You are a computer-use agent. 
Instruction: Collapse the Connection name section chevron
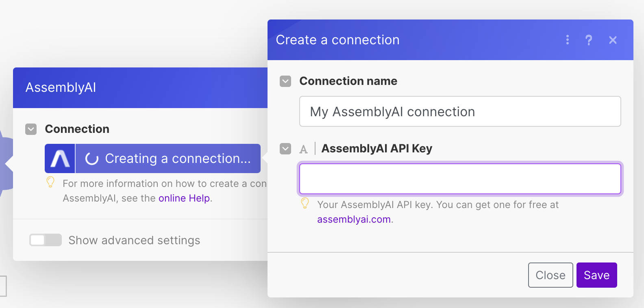pyautogui.click(x=285, y=81)
